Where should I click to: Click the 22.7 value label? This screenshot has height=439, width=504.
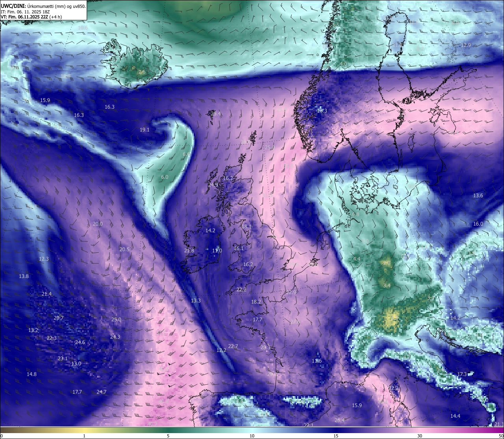233,346
